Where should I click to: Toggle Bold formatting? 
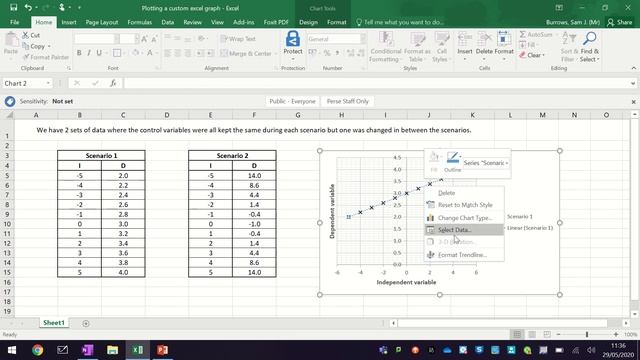[79, 53]
